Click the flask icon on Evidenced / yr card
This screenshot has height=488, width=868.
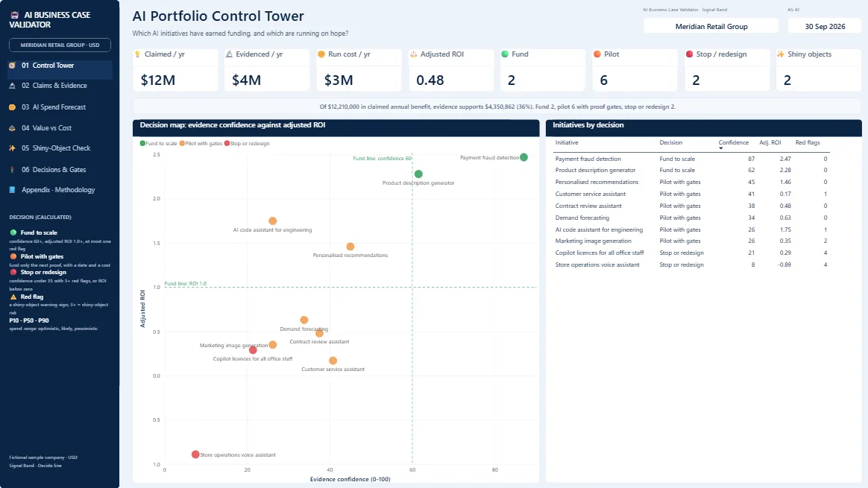coord(229,54)
